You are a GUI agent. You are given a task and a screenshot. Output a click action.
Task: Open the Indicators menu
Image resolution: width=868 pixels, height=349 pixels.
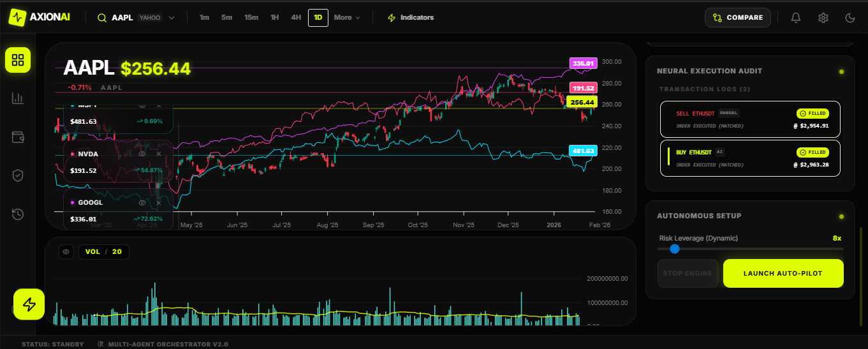click(411, 18)
